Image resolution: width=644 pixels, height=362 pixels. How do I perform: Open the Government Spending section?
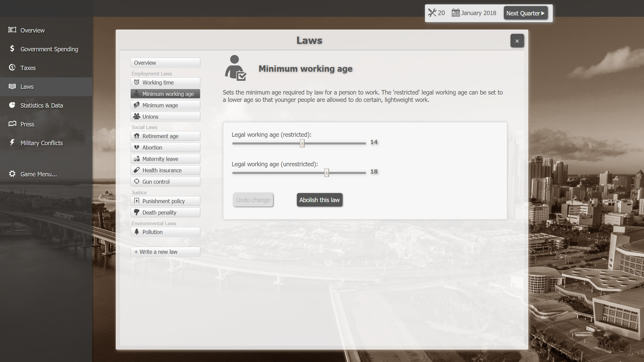tap(49, 49)
